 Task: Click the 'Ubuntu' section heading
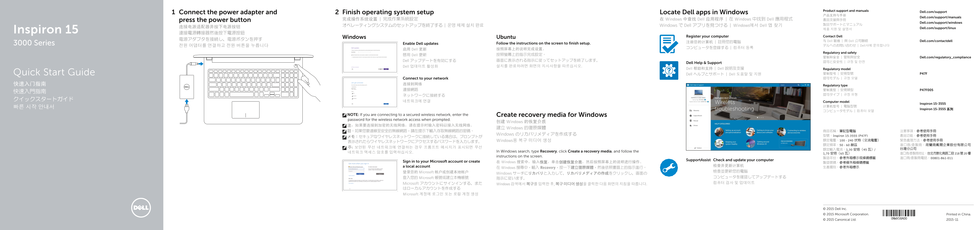(x=506, y=37)
